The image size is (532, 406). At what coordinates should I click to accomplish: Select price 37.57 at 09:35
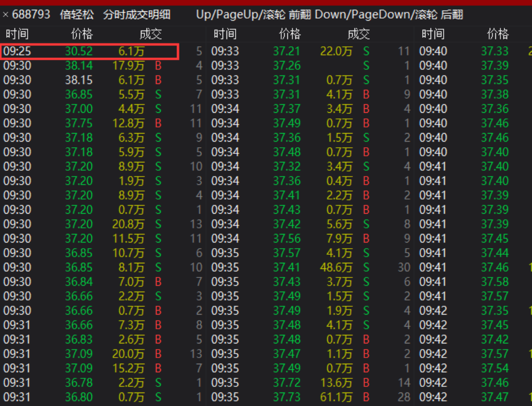287,253
